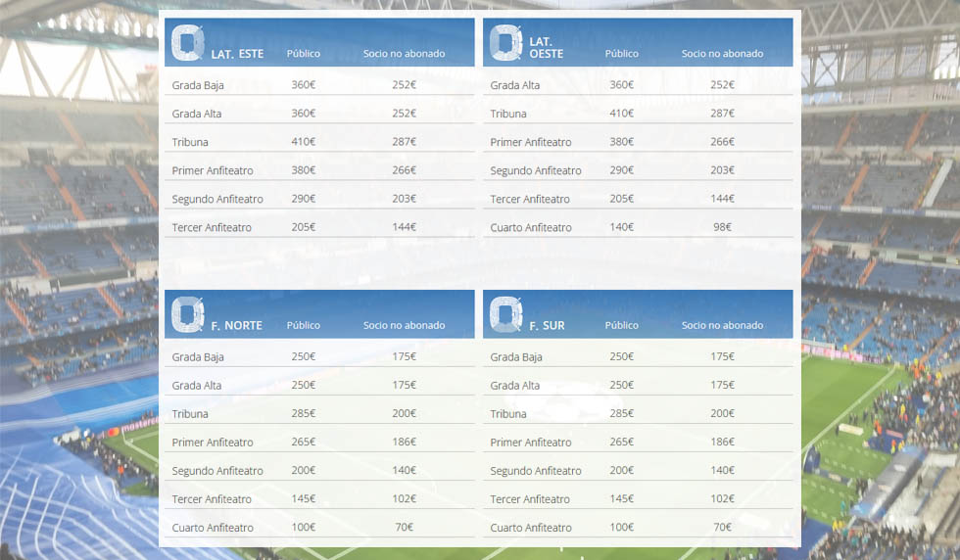960x560 pixels.
Task: Select Grada Alta row label in LAT. ESTE
Action: pyautogui.click(x=197, y=114)
